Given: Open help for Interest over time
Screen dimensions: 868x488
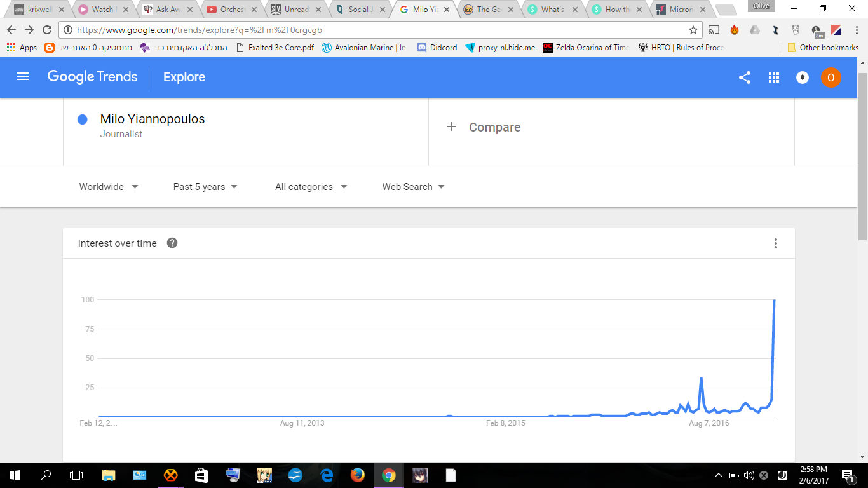Looking at the screenshot, I should [172, 243].
